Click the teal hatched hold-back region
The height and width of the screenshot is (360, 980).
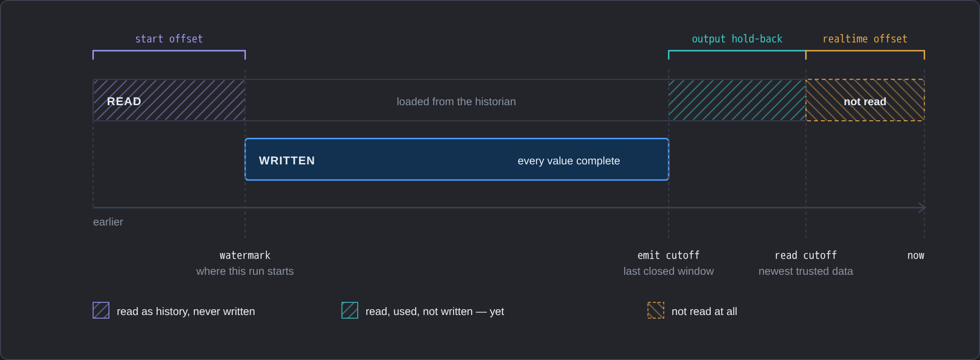737,100
